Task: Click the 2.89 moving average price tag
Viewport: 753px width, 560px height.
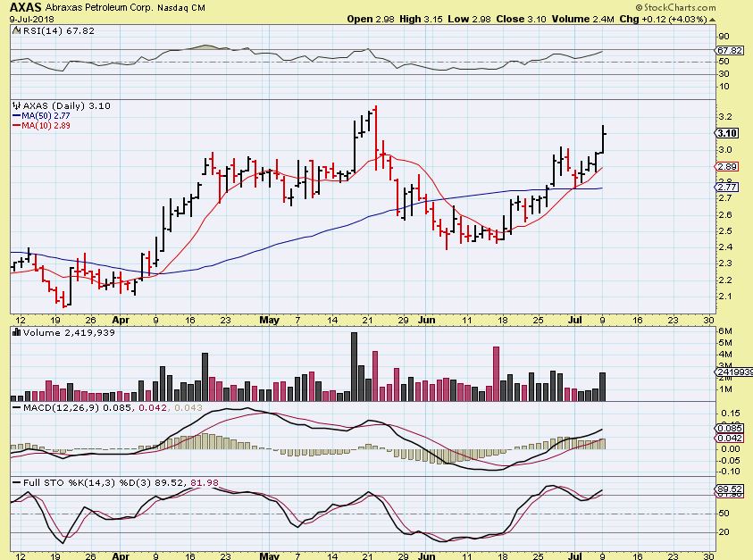Action: click(x=727, y=166)
